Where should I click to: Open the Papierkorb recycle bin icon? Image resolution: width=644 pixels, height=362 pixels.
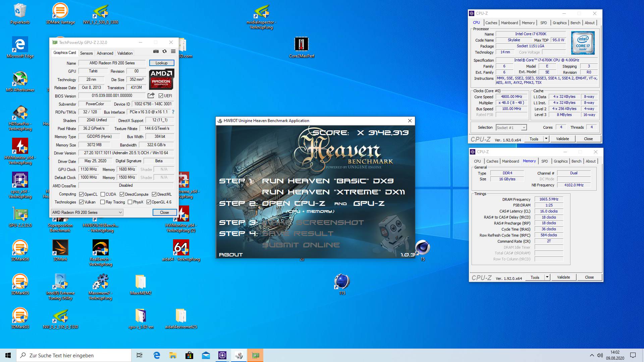[x=20, y=13]
